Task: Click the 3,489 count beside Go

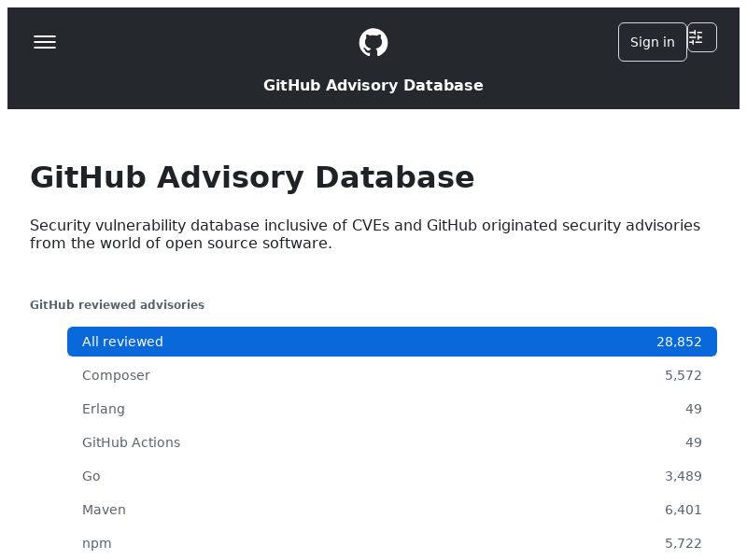Action: pyautogui.click(x=684, y=476)
